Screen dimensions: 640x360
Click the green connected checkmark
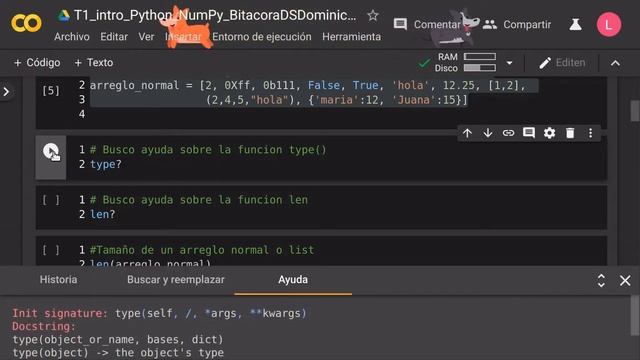point(424,63)
